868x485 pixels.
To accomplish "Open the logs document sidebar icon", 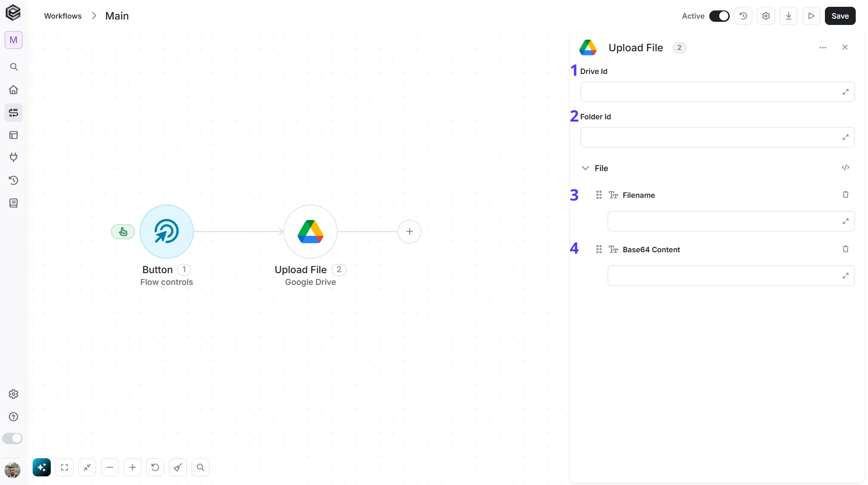I will coord(14,203).
